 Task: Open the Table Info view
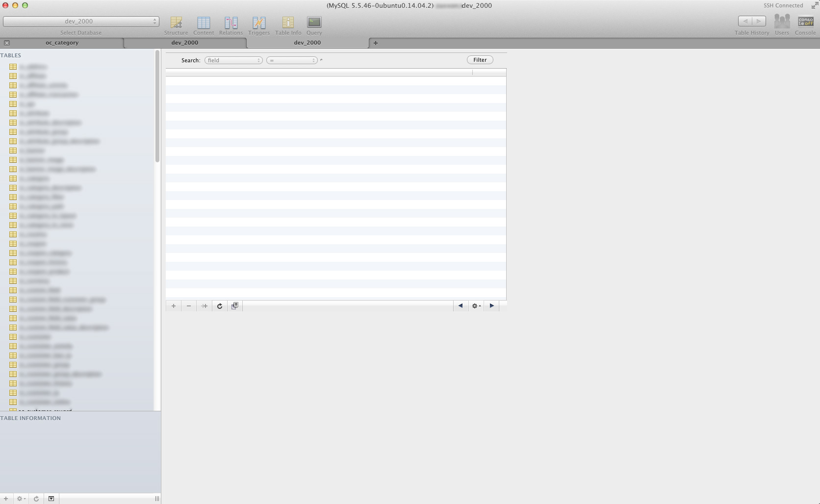288,25
